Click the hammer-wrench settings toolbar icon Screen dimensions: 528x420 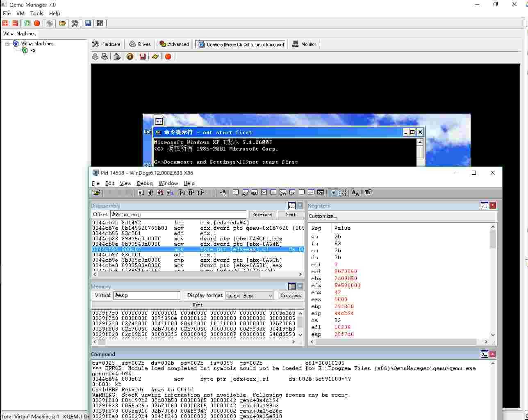click(x=75, y=23)
